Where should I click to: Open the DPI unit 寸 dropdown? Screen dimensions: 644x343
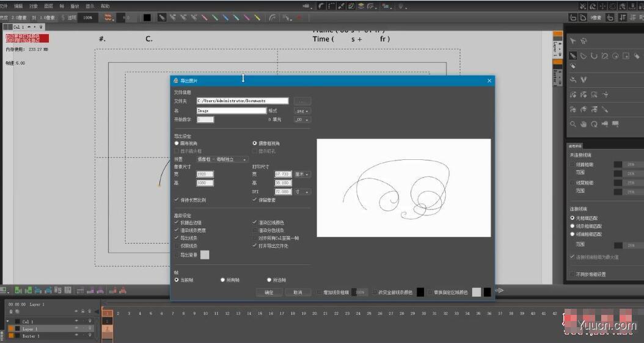(302, 192)
